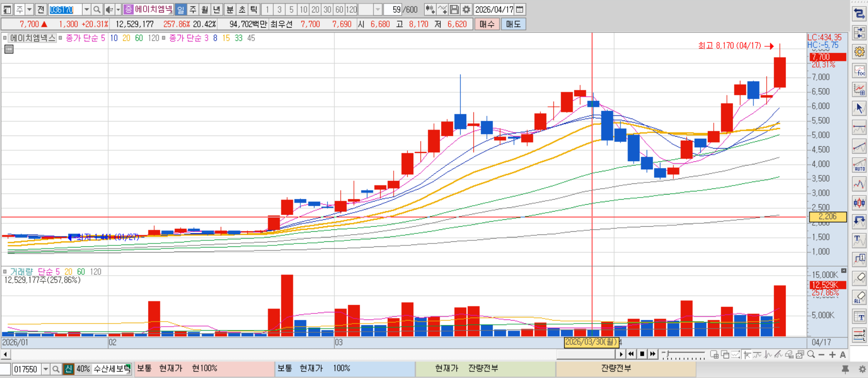Click the stock search magnifier icon

pos(97,10)
